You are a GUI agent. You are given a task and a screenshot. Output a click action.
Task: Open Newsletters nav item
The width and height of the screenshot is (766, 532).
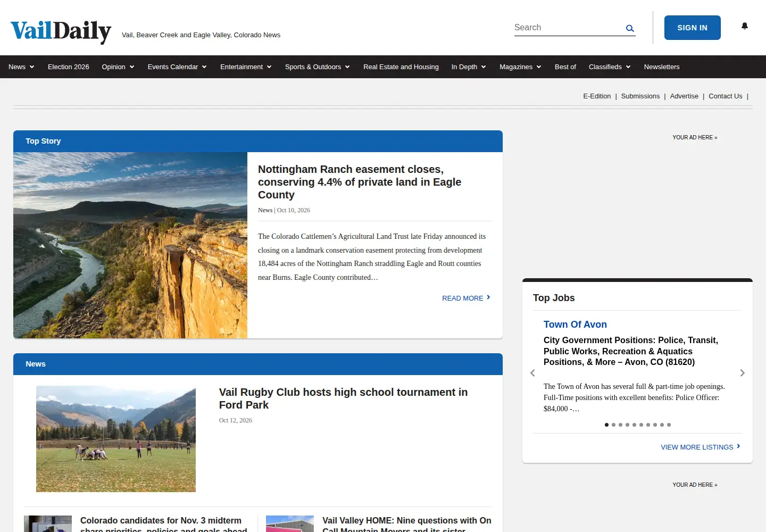662,67
